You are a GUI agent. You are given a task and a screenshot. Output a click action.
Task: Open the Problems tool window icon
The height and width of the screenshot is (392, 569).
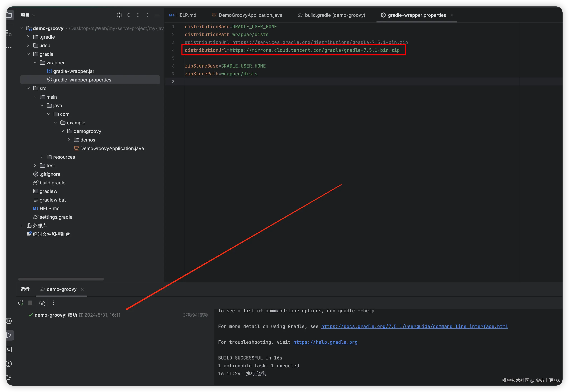click(x=9, y=364)
